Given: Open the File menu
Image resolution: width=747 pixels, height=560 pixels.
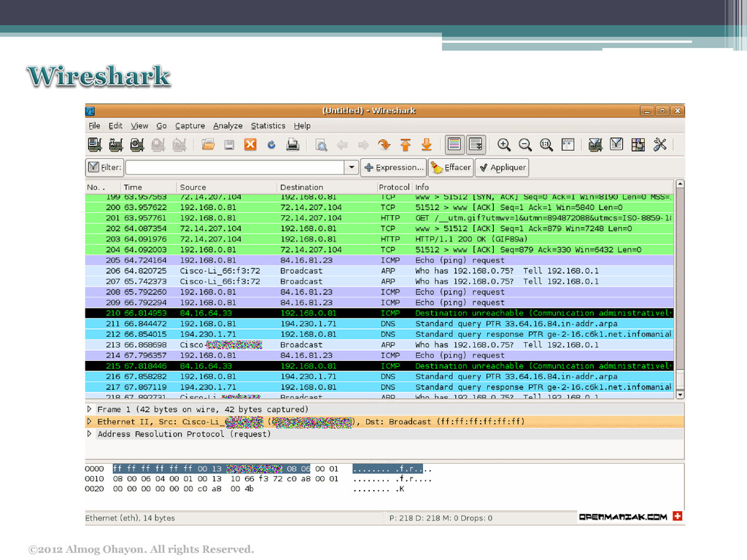Looking at the screenshot, I should (94, 125).
